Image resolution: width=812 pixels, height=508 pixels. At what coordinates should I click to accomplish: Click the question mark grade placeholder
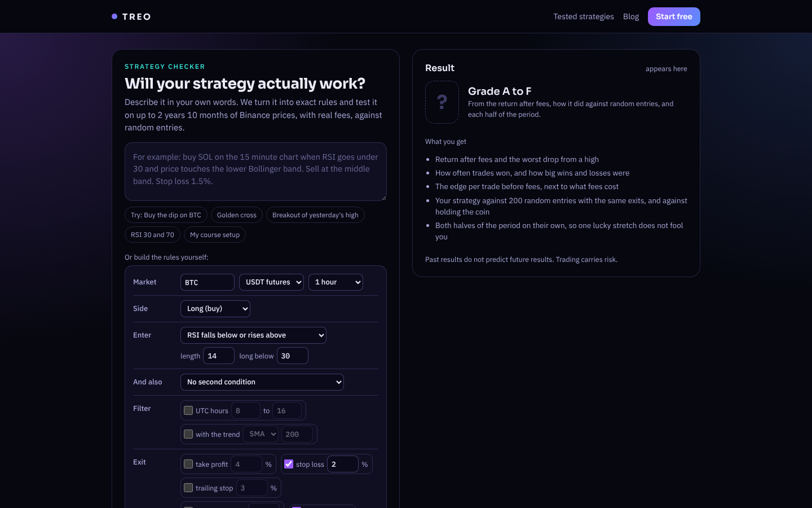(x=442, y=102)
